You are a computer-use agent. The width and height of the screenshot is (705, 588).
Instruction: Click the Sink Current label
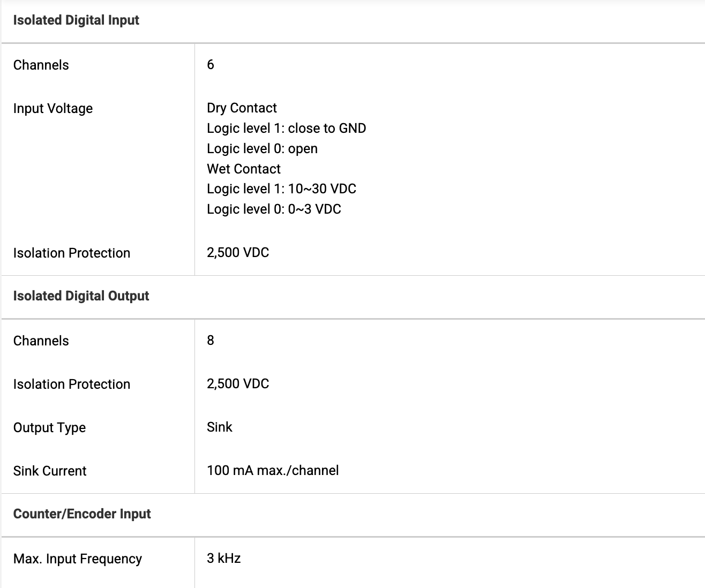click(x=50, y=471)
